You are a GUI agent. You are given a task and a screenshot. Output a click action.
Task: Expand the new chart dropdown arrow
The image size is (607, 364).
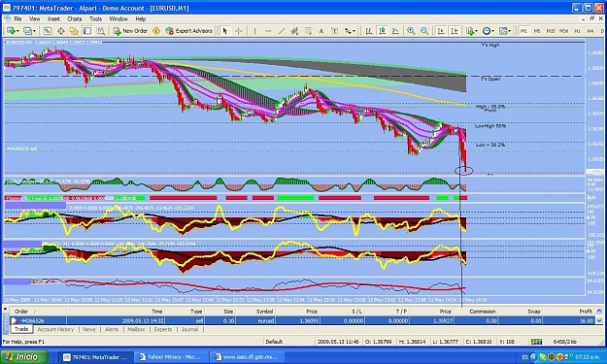pos(17,31)
